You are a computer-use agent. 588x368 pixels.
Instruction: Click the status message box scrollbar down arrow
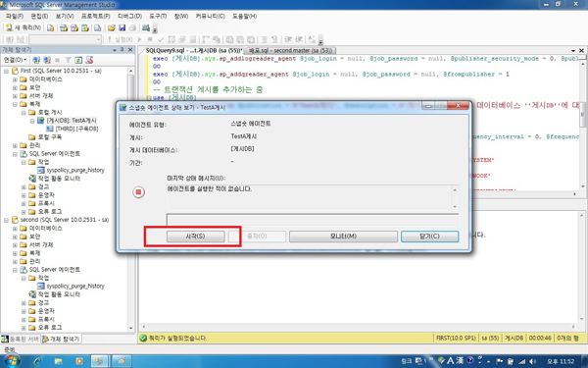[455, 206]
